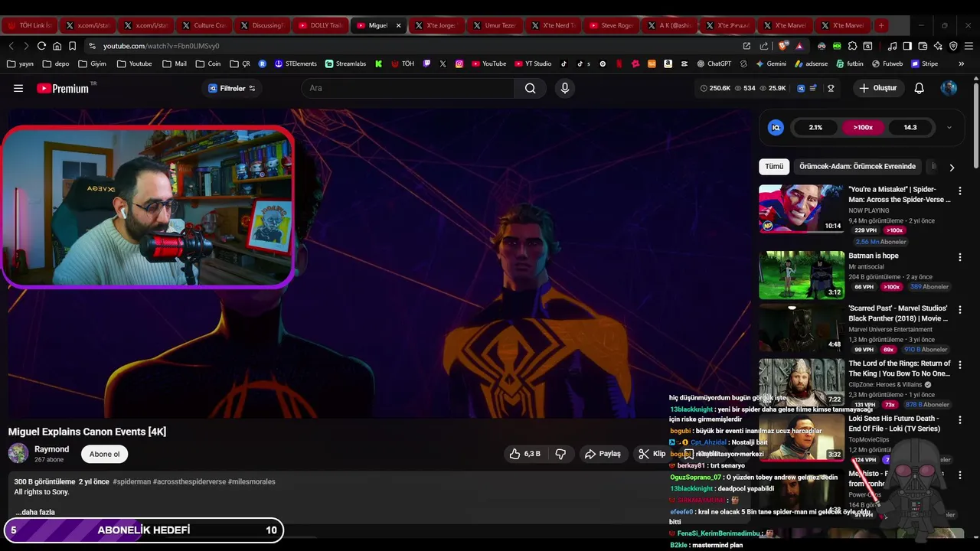Viewport: 980px width, 551px height.
Task: Open the Netflix bookmark icon
Action: [x=619, y=64]
